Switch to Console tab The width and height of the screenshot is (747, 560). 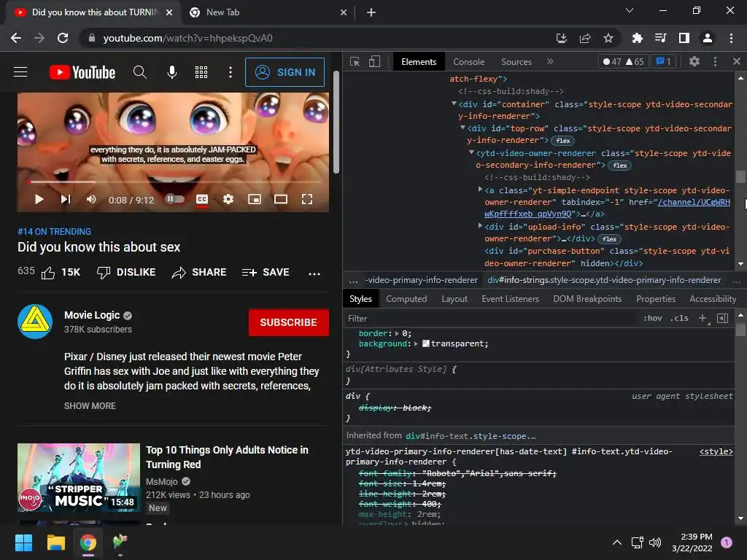469,62
